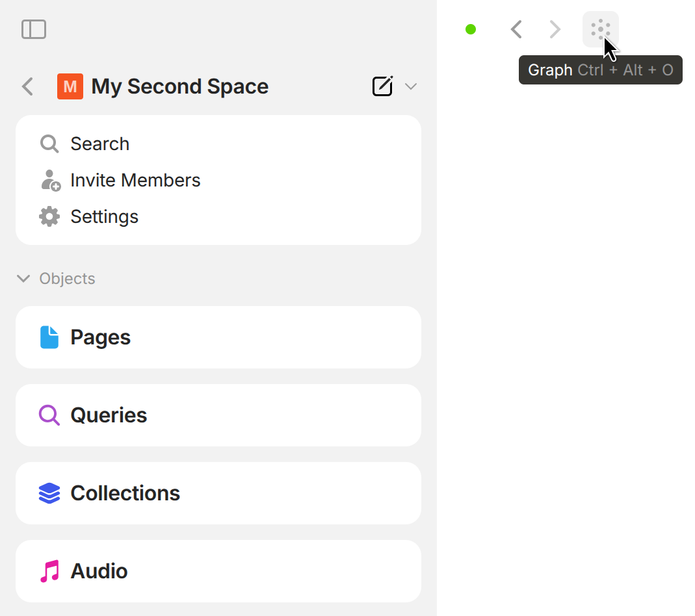Click the orange M space avatar
Screen dimensions: 695x616
[70, 86]
